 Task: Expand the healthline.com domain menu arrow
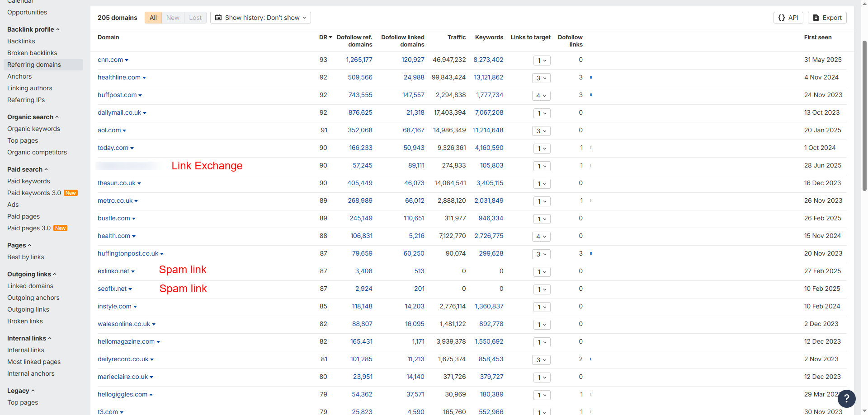tap(144, 78)
